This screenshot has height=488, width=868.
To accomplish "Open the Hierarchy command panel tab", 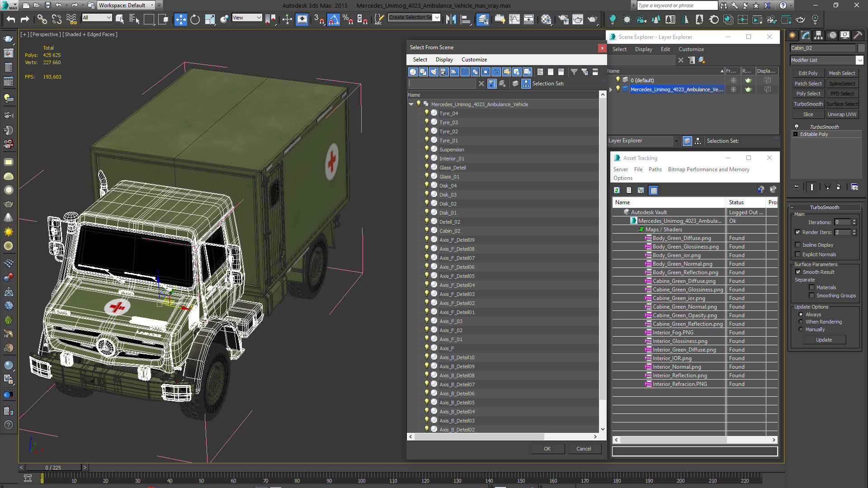I will [818, 35].
